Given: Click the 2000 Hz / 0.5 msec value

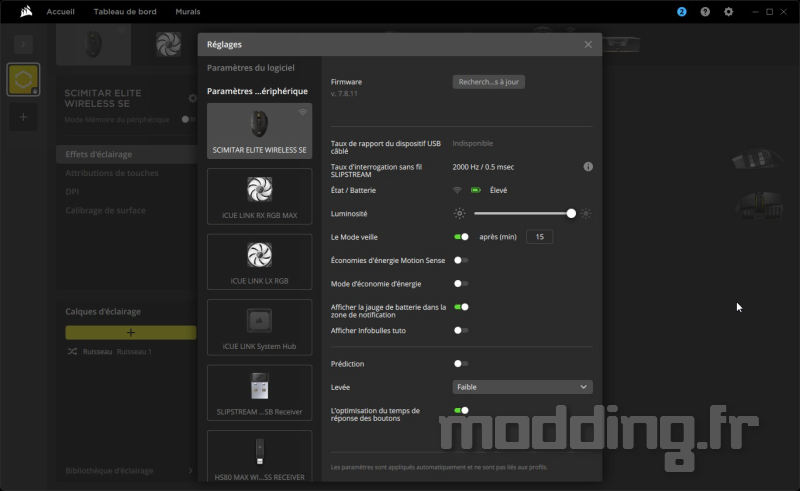Looking at the screenshot, I should pyautogui.click(x=483, y=167).
